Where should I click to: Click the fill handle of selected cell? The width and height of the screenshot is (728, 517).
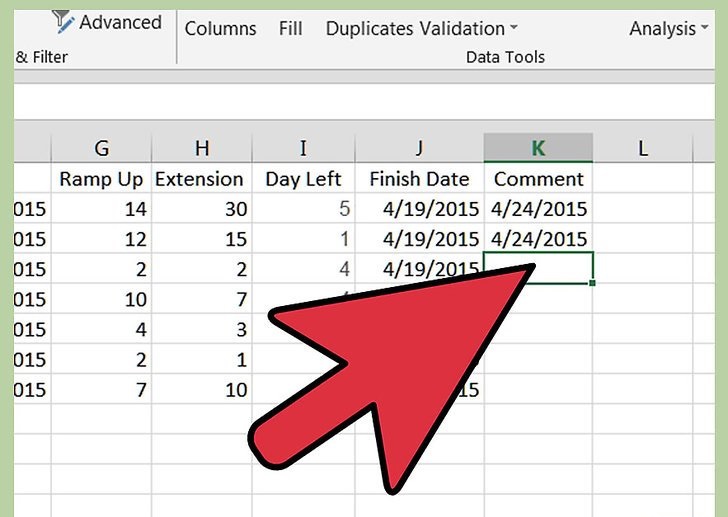(x=592, y=283)
